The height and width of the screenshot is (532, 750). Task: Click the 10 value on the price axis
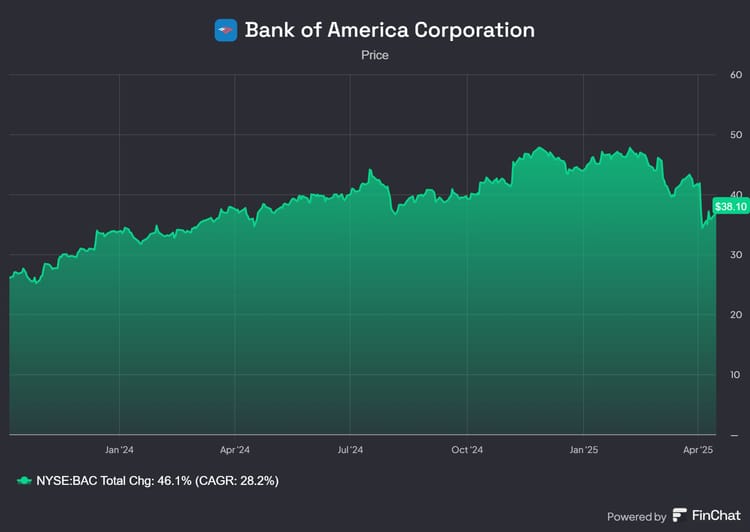click(736, 375)
